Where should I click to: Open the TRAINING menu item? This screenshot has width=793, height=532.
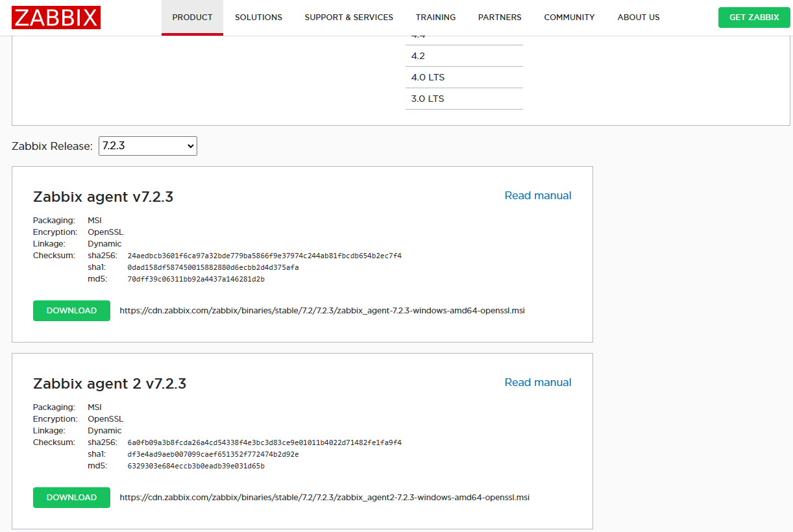coord(435,18)
